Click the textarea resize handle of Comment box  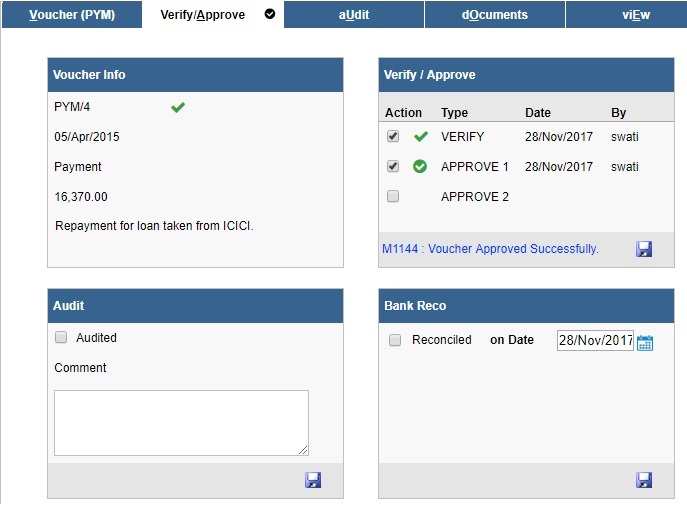coord(303,450)
